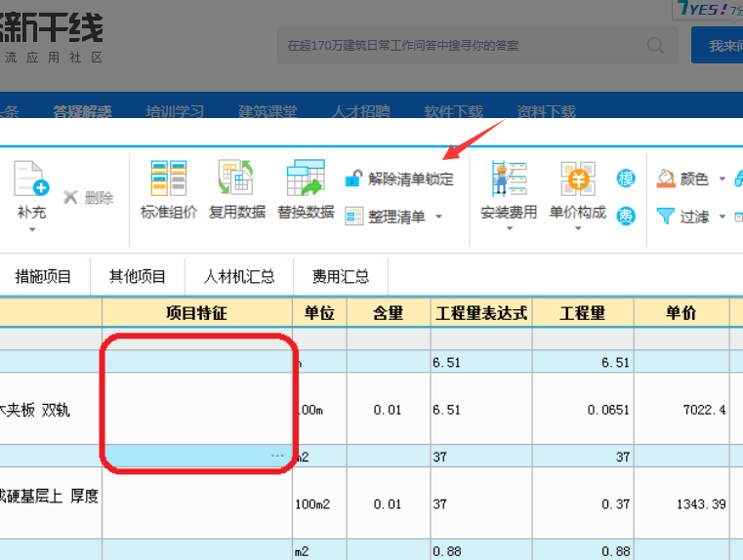This screenshot has height=560, width=743.
Task: Open 标准组价 tool
Action: click(x=169, y=189)
